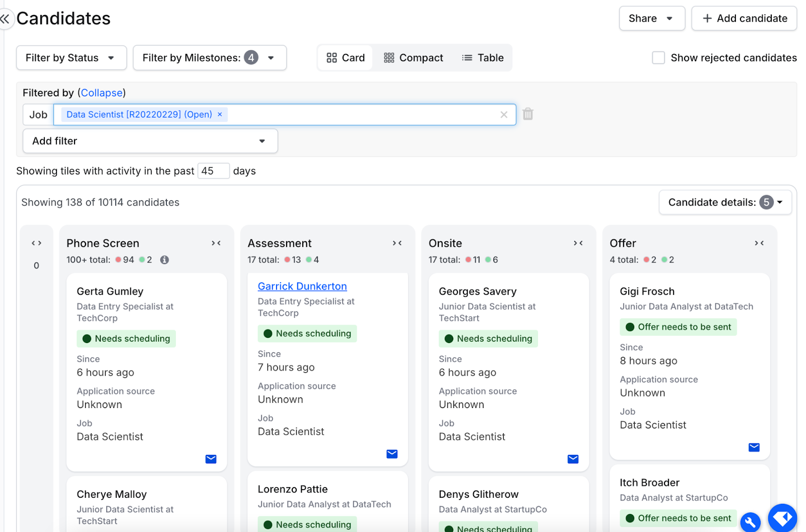The image size is (806, 532).
Task: Click the 4 total count under Offer
Action: pyautogui.click(x=624, y=260)
